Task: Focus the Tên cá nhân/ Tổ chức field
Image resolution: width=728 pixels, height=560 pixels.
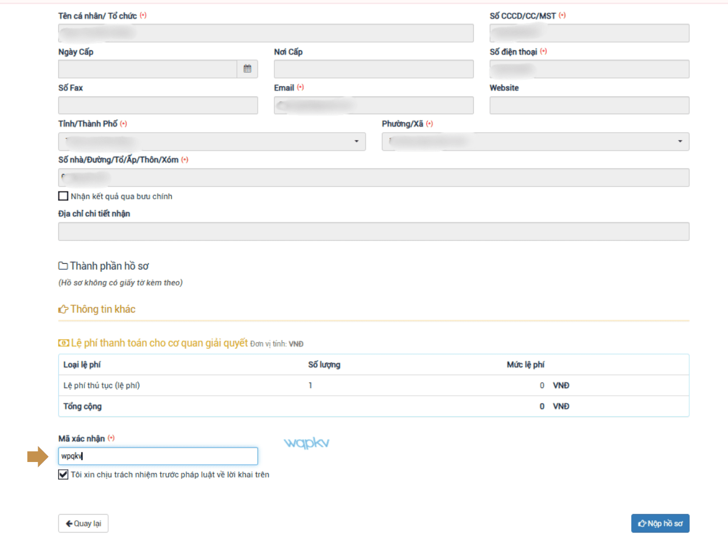Action: [265, 33]
